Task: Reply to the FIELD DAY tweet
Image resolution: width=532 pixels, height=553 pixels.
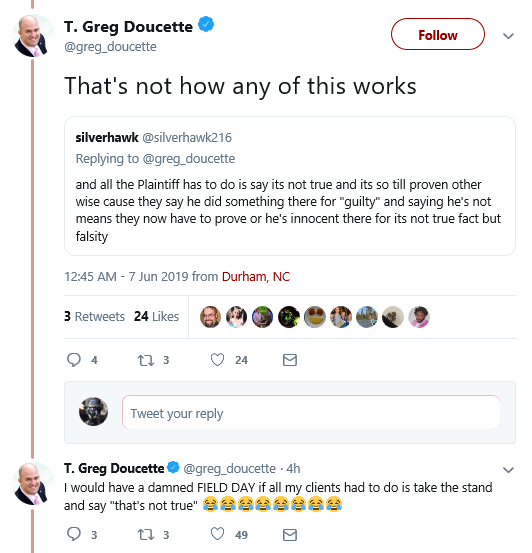Action: (x=74, y=534)
